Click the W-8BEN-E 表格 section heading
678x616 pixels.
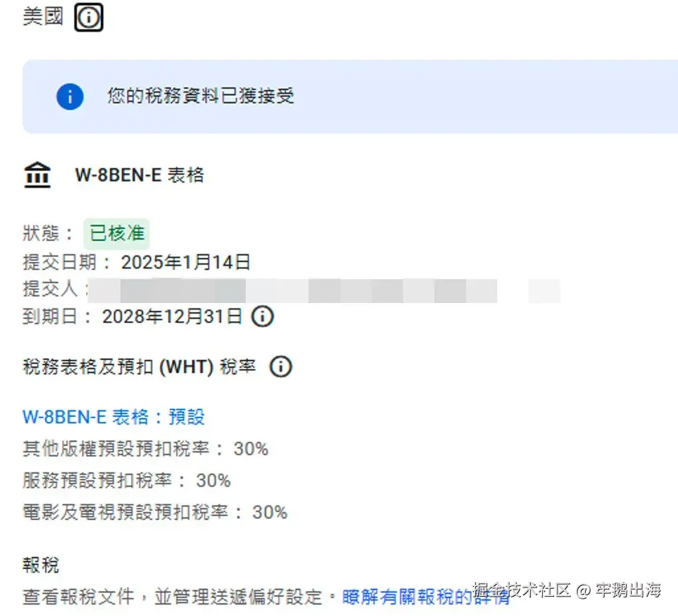point(140,175)
